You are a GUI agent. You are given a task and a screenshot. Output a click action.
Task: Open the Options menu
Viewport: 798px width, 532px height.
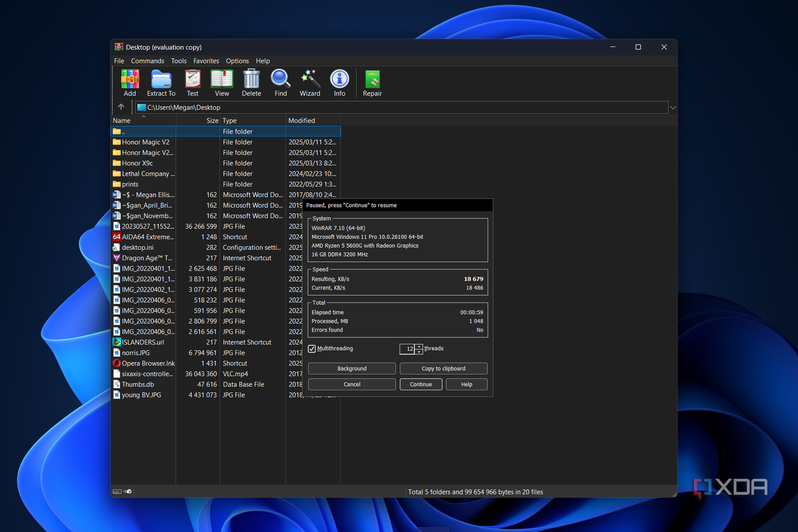[237, 61]
